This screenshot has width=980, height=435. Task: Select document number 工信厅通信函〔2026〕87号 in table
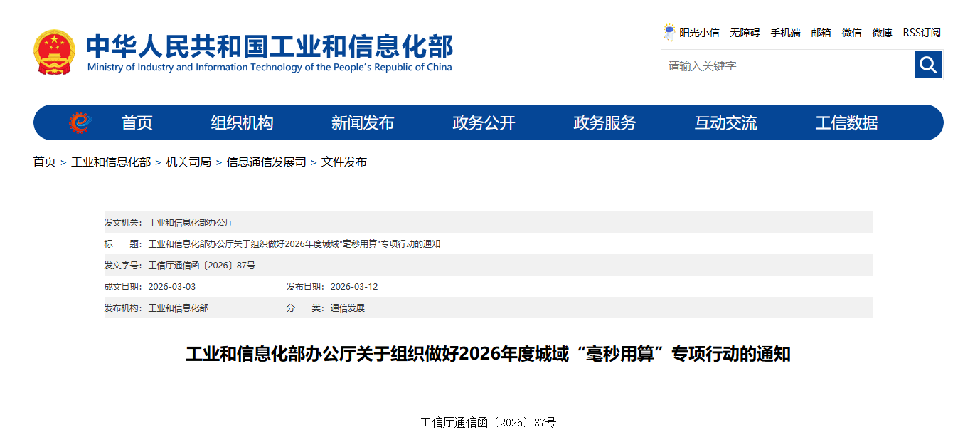(x=201, y=265)
